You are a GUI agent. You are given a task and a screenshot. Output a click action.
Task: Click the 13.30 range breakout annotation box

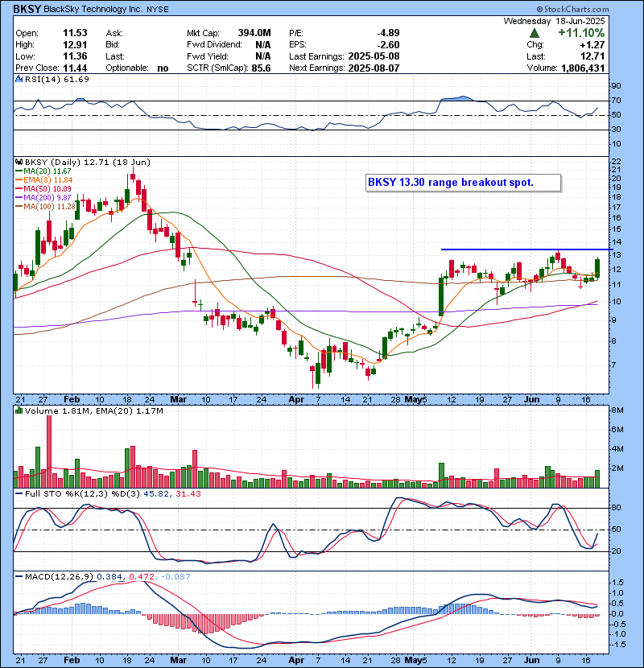pyautogui.click(x=464, y=183)
